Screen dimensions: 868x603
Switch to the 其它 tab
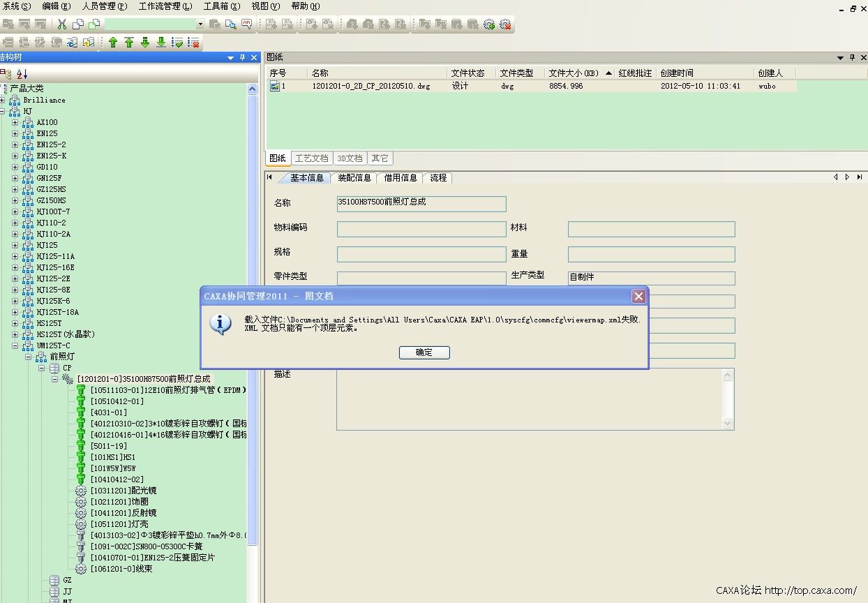[380, 158]
